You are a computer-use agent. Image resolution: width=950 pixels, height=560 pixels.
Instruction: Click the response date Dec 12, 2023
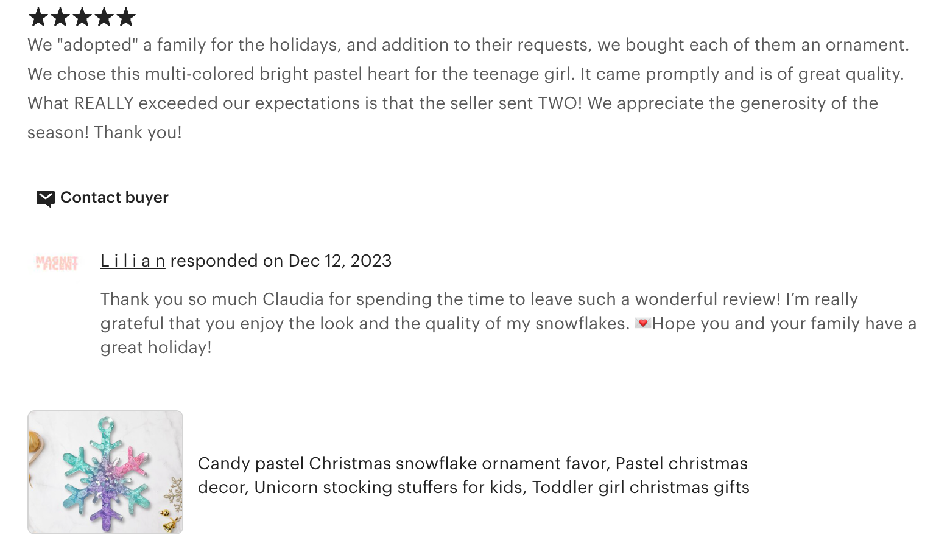coord(340,261)
